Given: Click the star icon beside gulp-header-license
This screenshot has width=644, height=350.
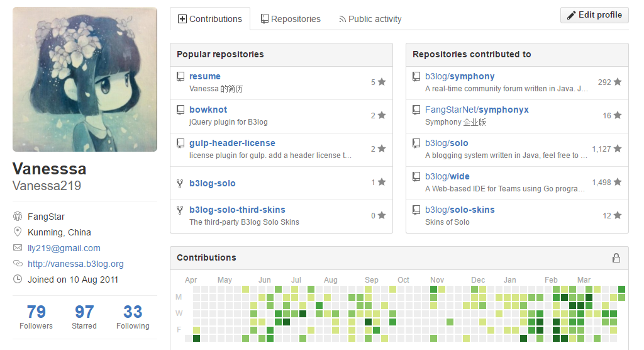Looking at the screenshot, I should click(x=382, y=149).
